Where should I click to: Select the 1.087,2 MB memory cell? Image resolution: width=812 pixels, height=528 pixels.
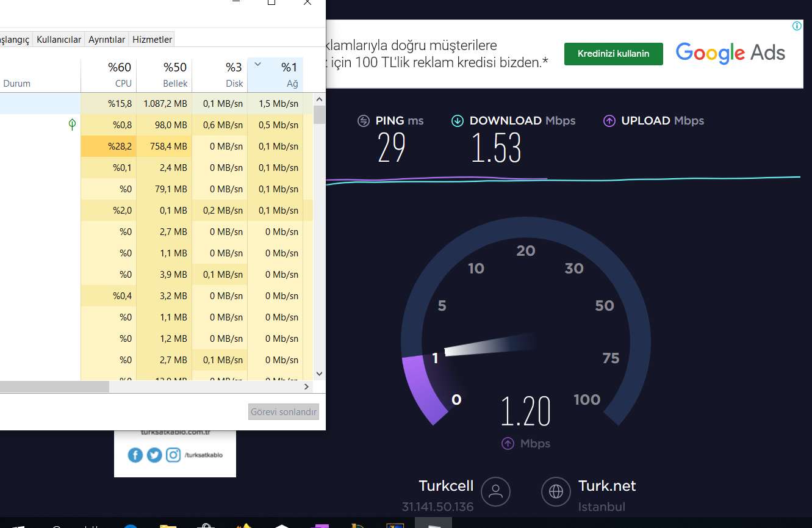click(164, 104)
